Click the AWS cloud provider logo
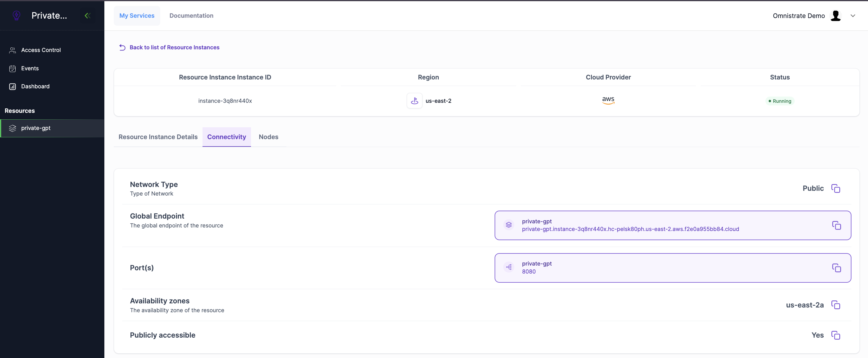The image size is (868, 358). coord(608,100)
